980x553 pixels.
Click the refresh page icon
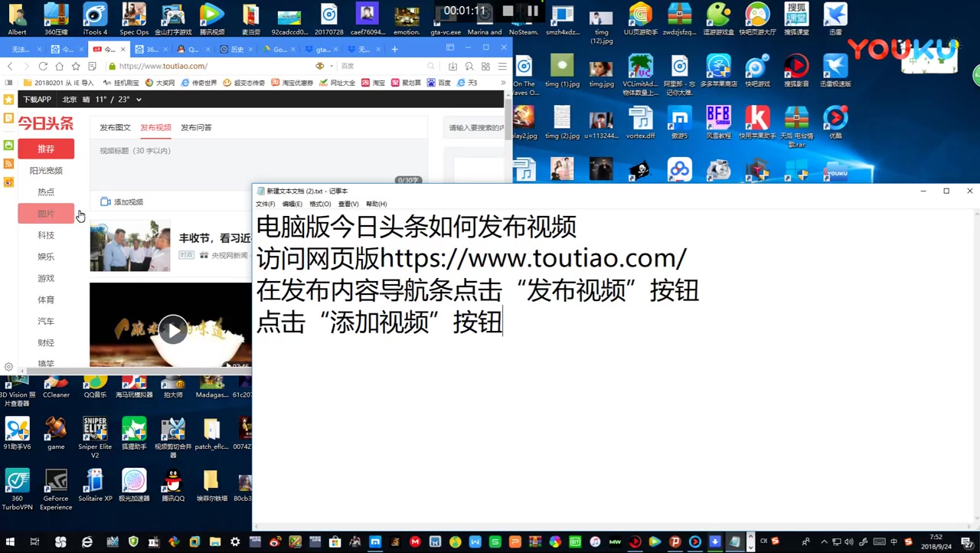43,67
